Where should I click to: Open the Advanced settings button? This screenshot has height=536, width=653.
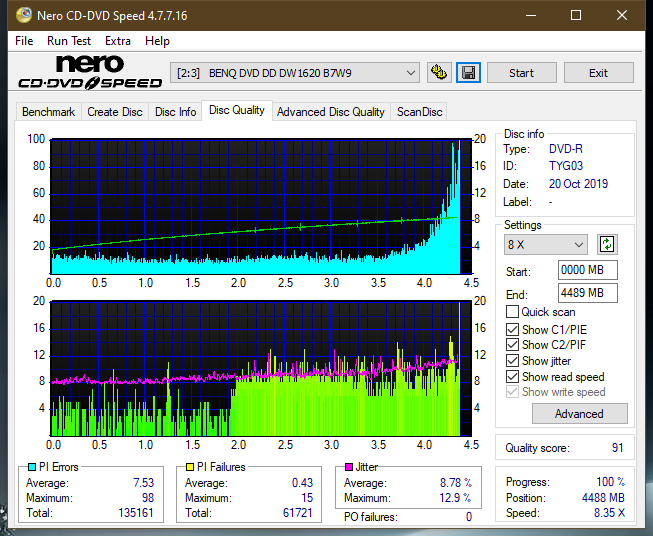point(579,414)
